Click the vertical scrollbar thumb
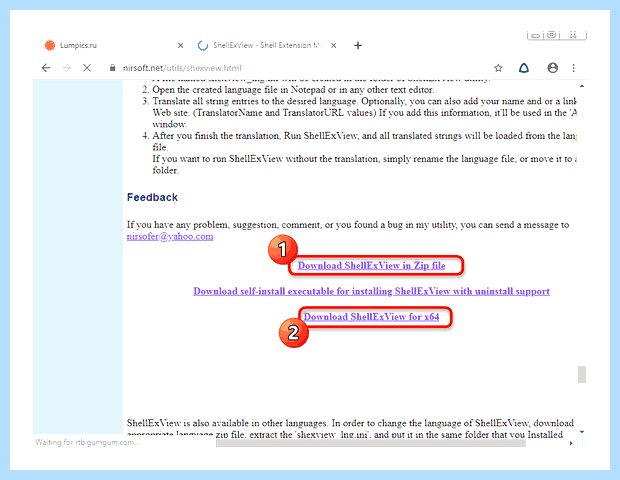Screen dimensions: 620x480 (582, 374)
